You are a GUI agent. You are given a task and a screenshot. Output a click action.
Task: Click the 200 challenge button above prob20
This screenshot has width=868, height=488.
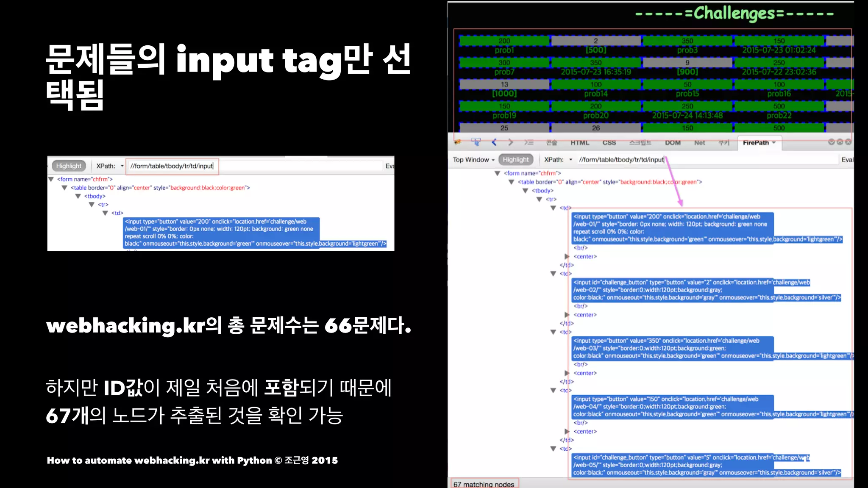point(596,106)
